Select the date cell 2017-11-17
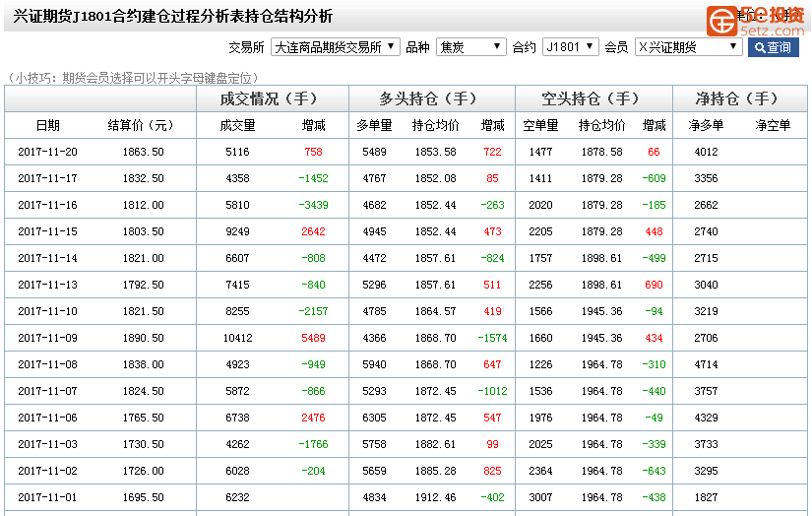The height and width of the screenshot is (516, 812). 47,178
